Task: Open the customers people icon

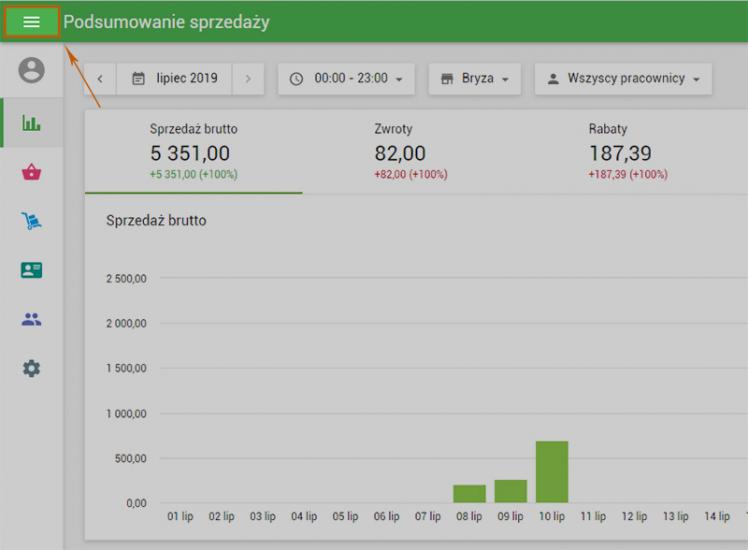Action: pyautogui.click(x=32, y=320)
